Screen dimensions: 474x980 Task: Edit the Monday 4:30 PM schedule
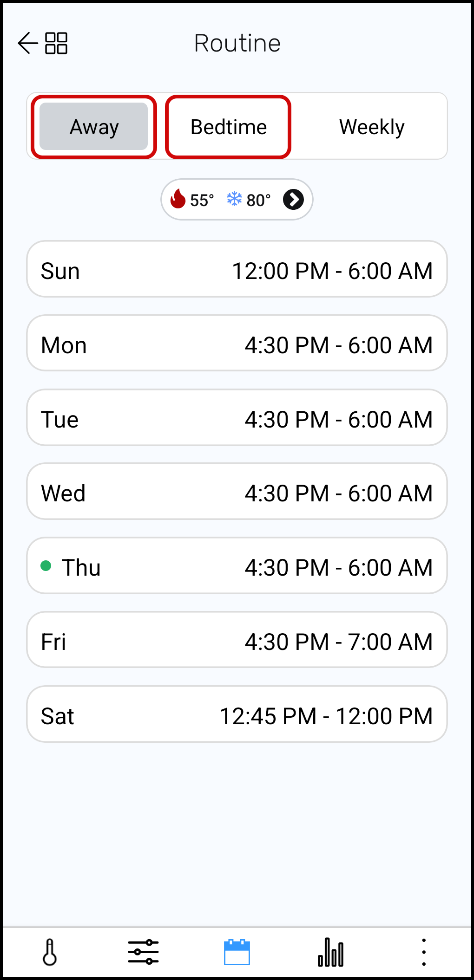coord(237,344)
